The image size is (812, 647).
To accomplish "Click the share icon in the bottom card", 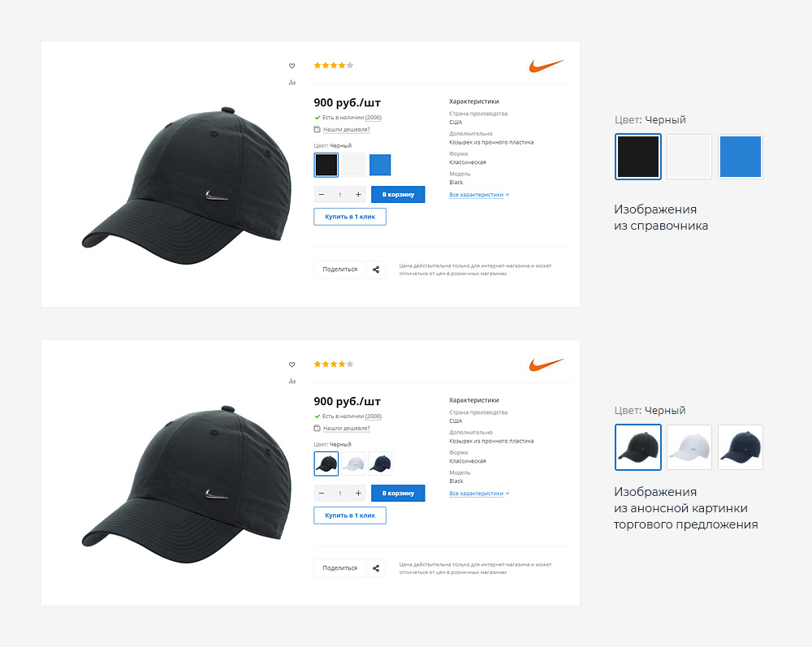I will click(376, 568).
